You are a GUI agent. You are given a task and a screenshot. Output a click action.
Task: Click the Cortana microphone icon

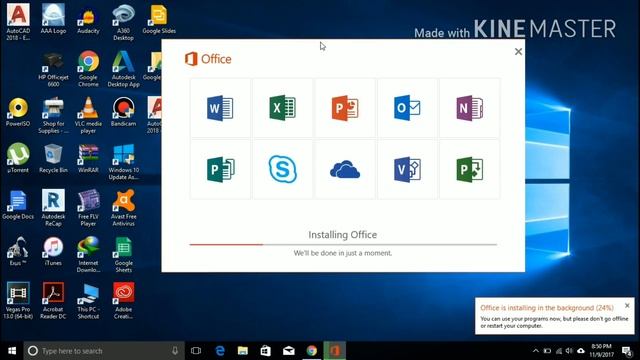pyautogui.click(x=175, y=351)
